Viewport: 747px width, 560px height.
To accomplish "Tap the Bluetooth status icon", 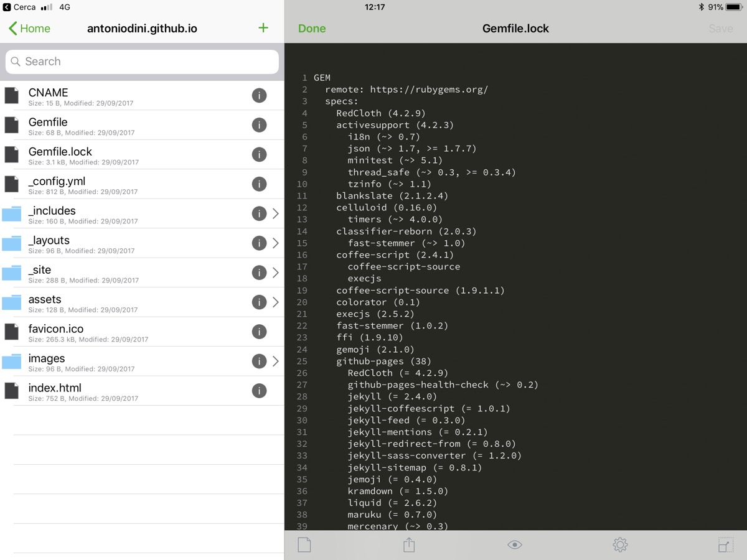I will click(701, 7).
